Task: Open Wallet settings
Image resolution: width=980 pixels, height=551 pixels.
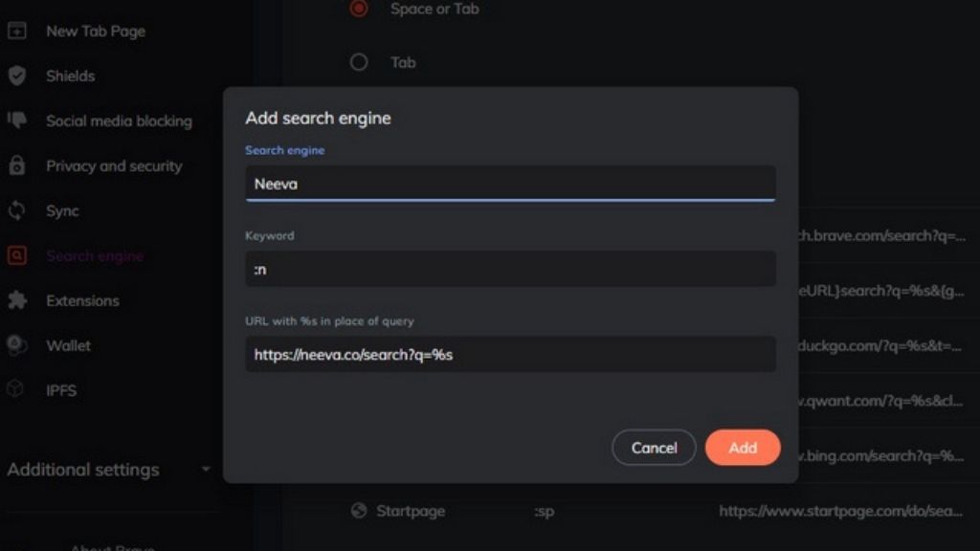Action: 68,345
